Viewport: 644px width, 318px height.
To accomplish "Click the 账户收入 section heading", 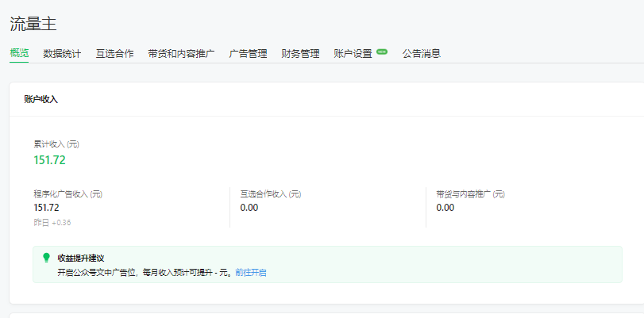I will point(41,100).
